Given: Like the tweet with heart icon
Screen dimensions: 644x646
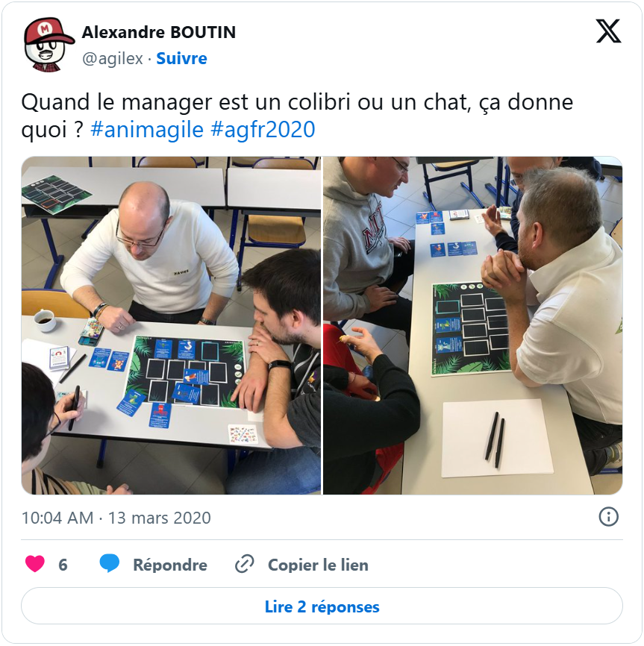Looking at the screenshot, I should tap(35, 564).
